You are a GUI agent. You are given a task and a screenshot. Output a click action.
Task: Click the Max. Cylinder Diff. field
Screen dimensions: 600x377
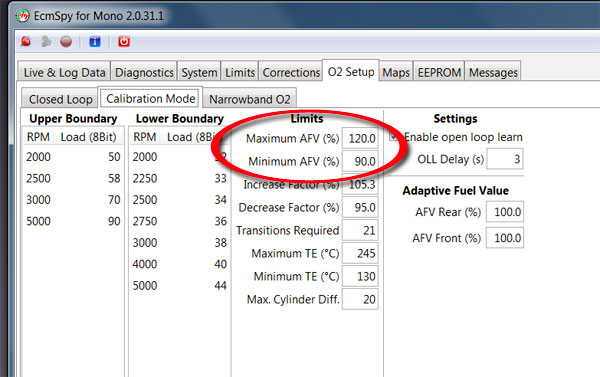pos(360,299)
